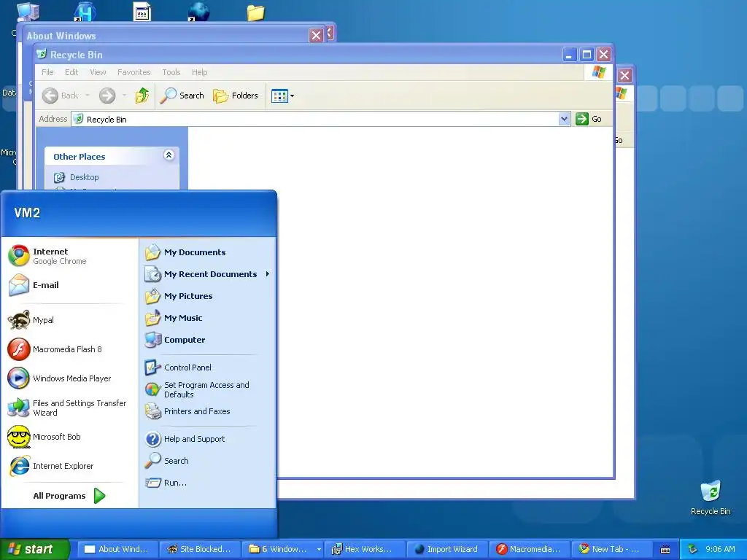Collapse the Other Places panel

(169, 155)
